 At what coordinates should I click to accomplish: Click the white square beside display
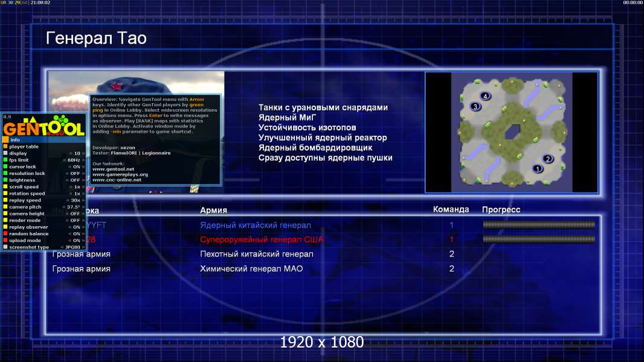pyautogui.click(x=5, y=153)
